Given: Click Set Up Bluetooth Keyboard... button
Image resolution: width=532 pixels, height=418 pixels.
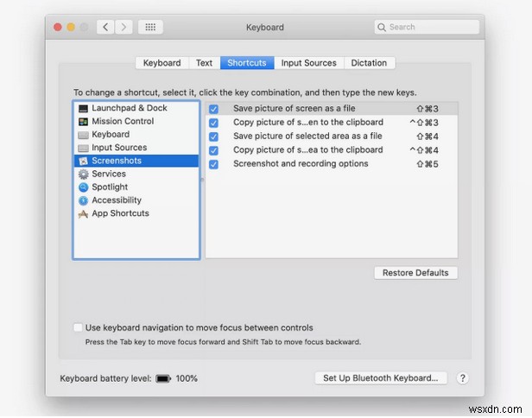Looking at the screenshot, I should (381, 378).
